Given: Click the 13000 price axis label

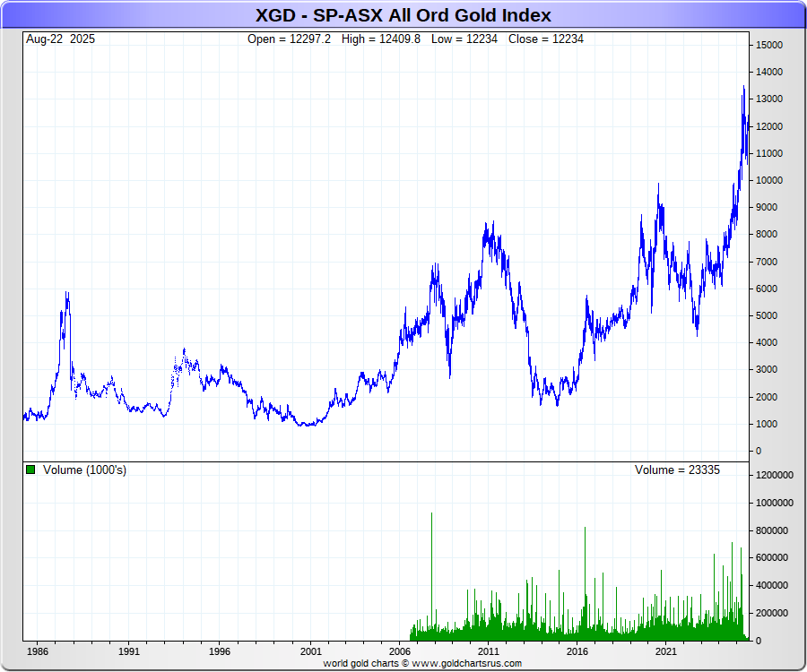Looking at the screenshot, I should (x=769, y=99).
